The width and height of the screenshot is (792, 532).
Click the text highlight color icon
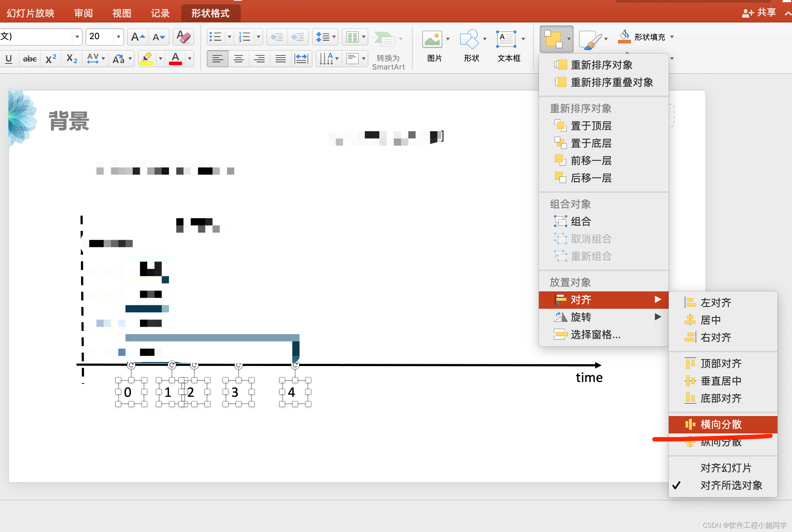pyautogui.click(x=147, y=59)
